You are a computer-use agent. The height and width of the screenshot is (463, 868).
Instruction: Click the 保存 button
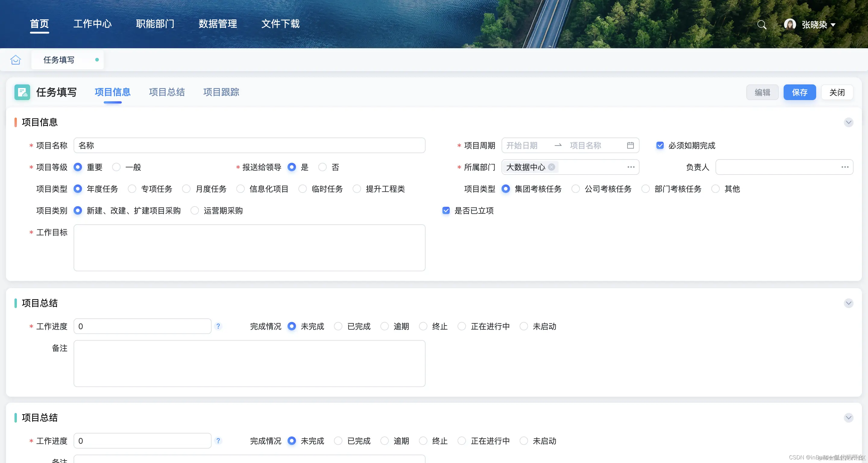(x=799, y=92)
